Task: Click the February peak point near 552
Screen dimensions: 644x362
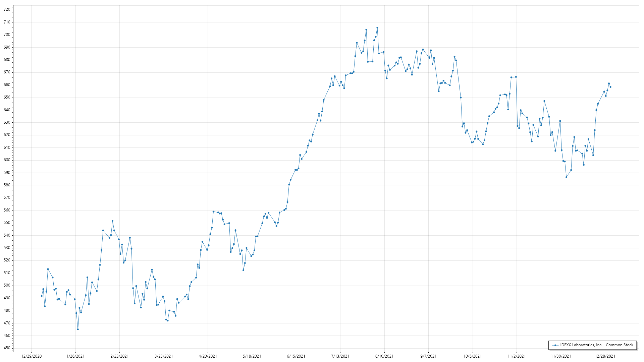Action: click(x=112, y=221)
